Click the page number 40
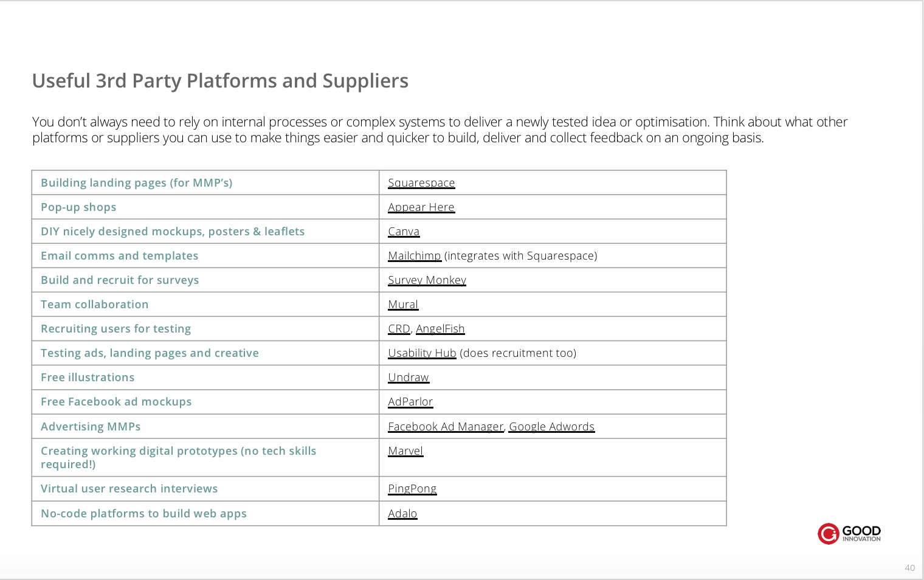This screenshot has height=580, width=924. (909, 568)
